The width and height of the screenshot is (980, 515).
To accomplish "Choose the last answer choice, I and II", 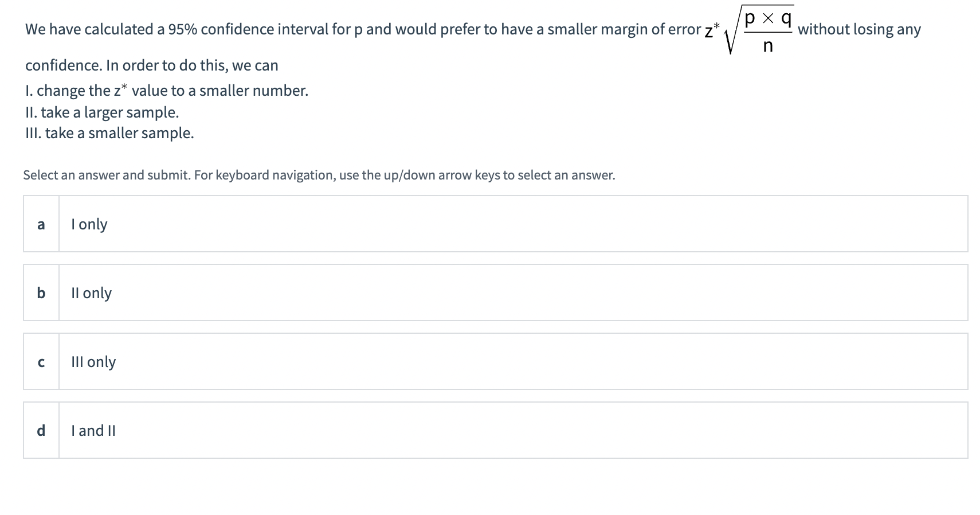I will 493,430.
